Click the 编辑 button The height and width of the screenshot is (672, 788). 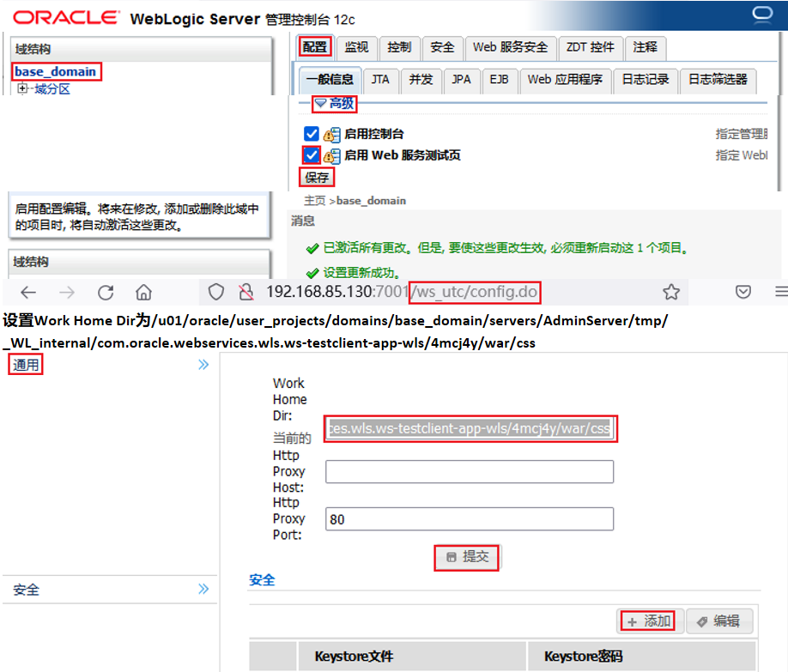(x=719, y=621)
